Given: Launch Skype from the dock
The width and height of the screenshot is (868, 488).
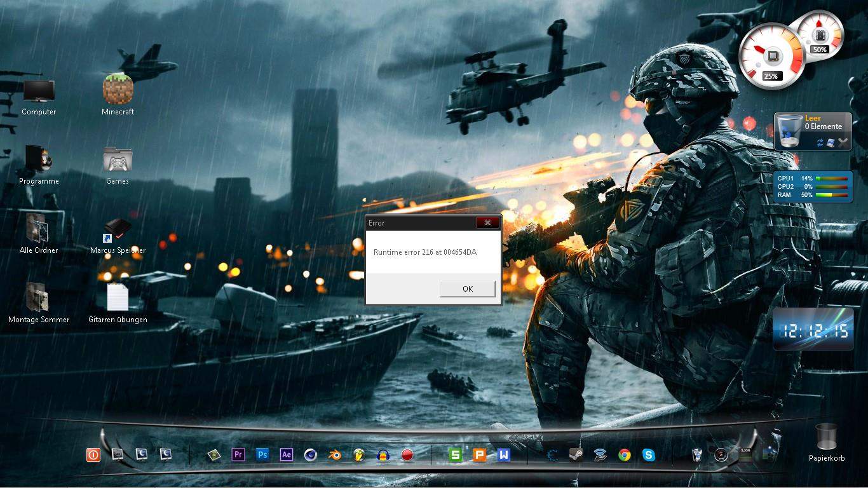Looking at the screenshot, I should (649, 454).
